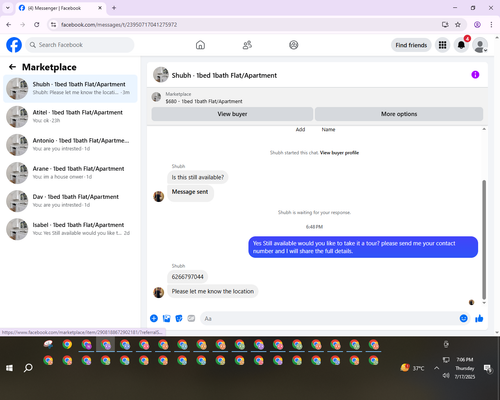Send a thumbs up like
Viewport: 500px width, 400px height.
click(x=479, y=318)
